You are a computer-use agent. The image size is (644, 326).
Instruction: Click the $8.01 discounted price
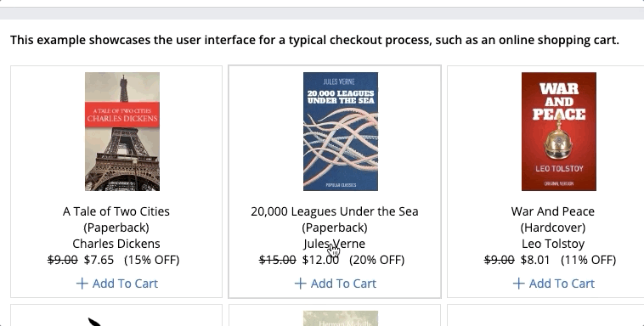click(535, 260)
